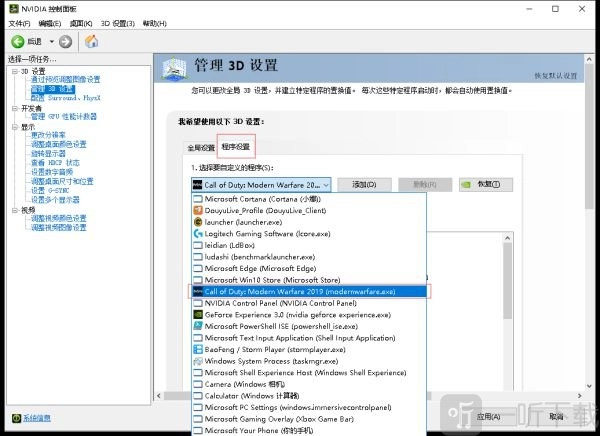Screen dimensions: 600x436
Task: Open the Back button history dropdown arrow
Action: click(50, 41)
